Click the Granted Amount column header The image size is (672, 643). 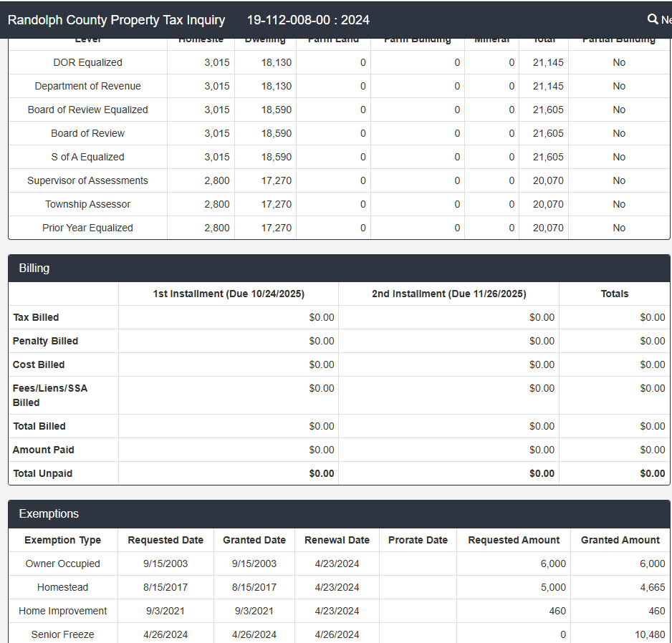tap(620, 540)
